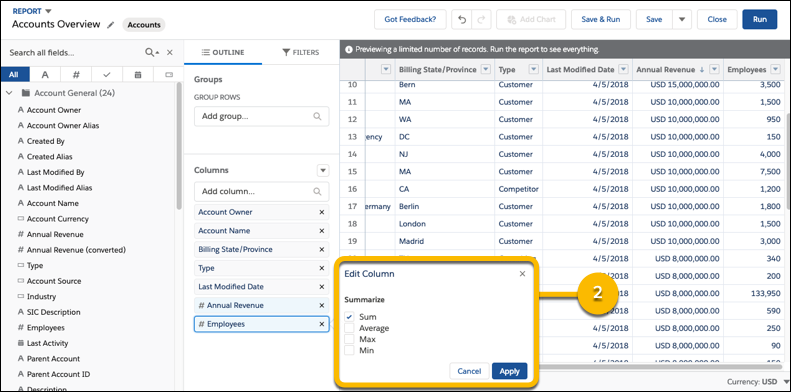Remove Employees column from outline
791x392 pixels.
coord(321,324)
